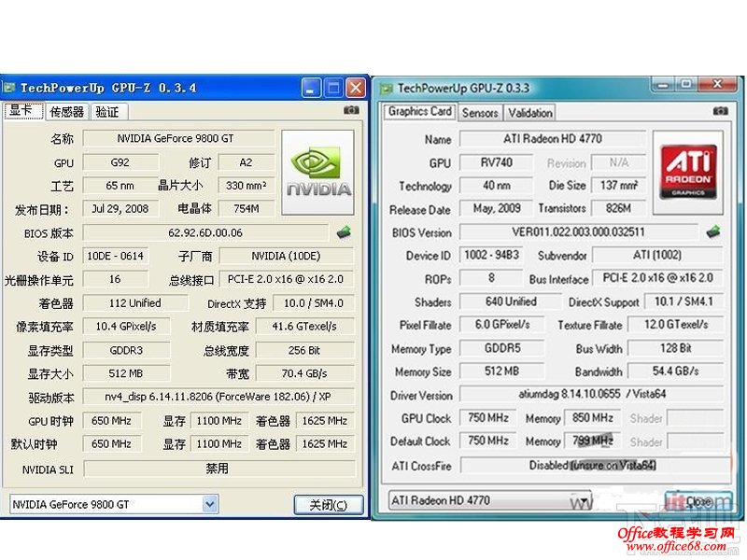Click the shaders value 112 Unified

coord(135,303)
